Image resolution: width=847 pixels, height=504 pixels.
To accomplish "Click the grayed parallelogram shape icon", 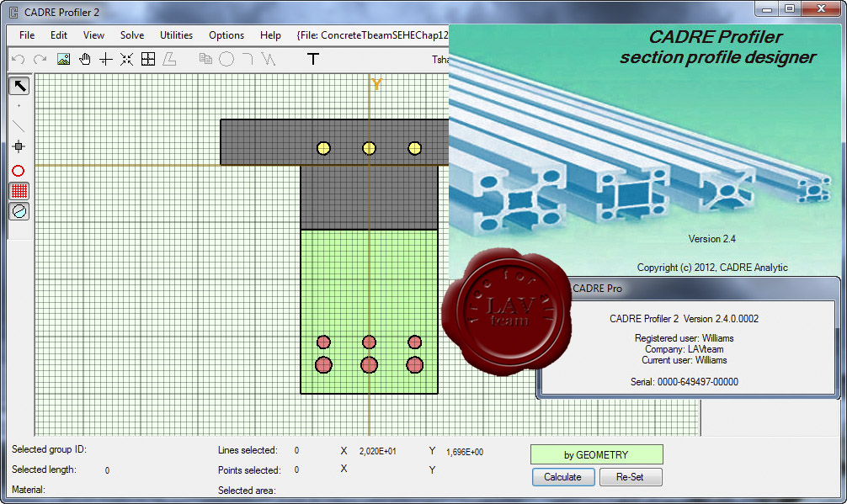I will (169, 59).
